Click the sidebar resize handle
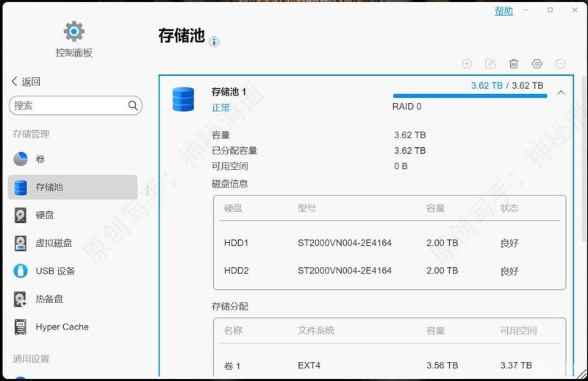Screen dimensions: 588x381 (148, 190)
